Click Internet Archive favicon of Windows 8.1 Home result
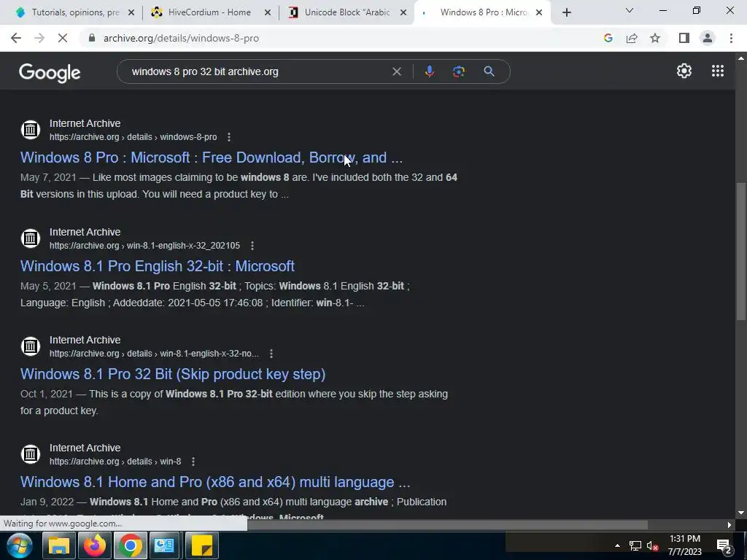Screen dimensions: 747x560 31,454
